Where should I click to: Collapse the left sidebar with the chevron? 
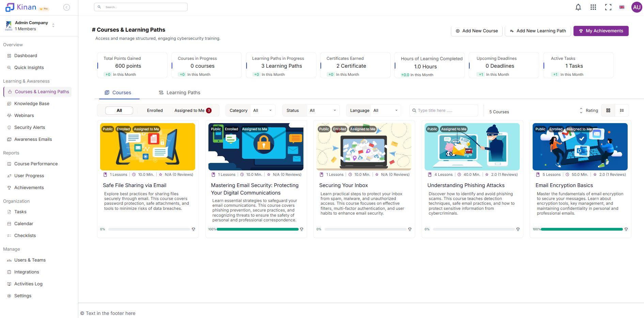click(x=66, y=7)
